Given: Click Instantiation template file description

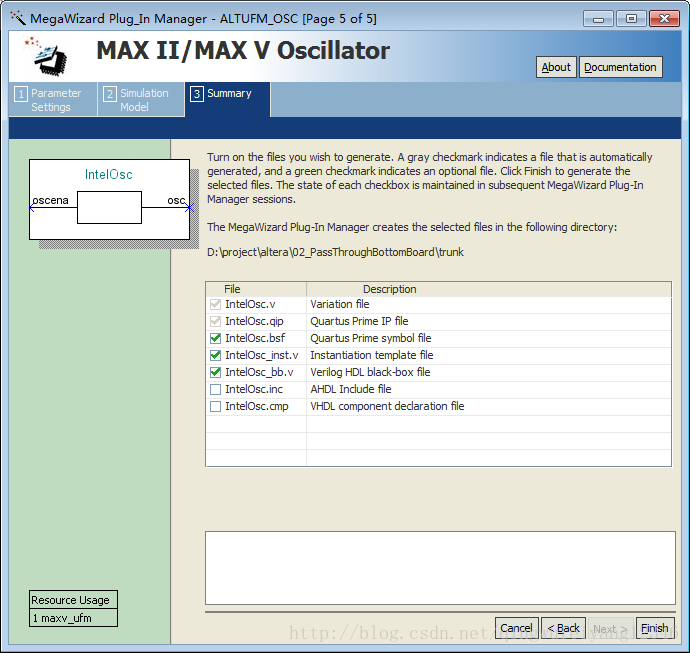Looking at the screenshot, I should pos(372,355).
